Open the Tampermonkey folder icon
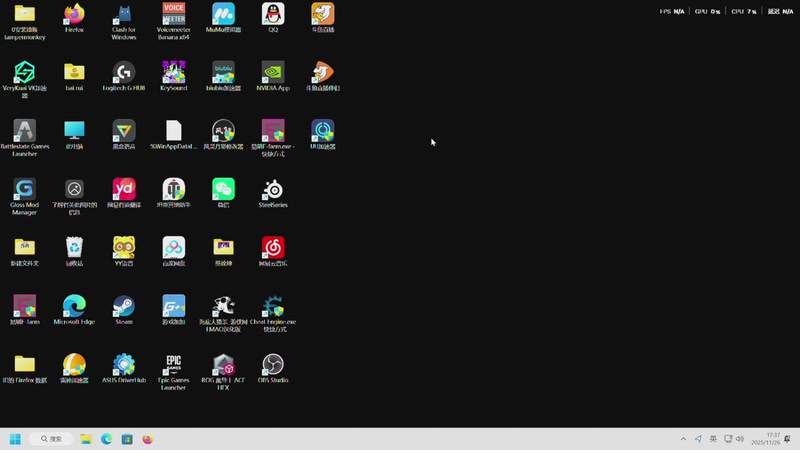The height and width of the screenshot is (450, 800). 24,22
